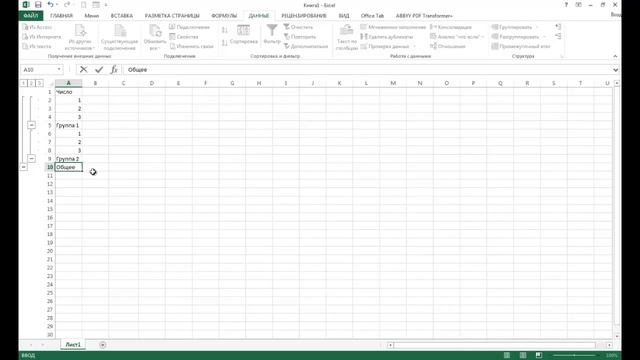Open the Разгруппировать dropdown
This screenshot has width=640, height=360.
pos(544,37)
